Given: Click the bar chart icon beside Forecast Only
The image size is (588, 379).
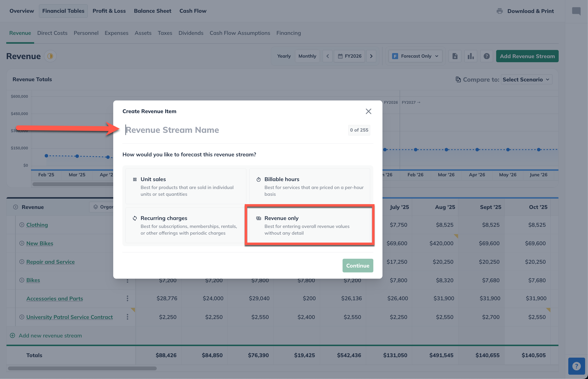Looking at the screenshot, I should tap(470, 56).
